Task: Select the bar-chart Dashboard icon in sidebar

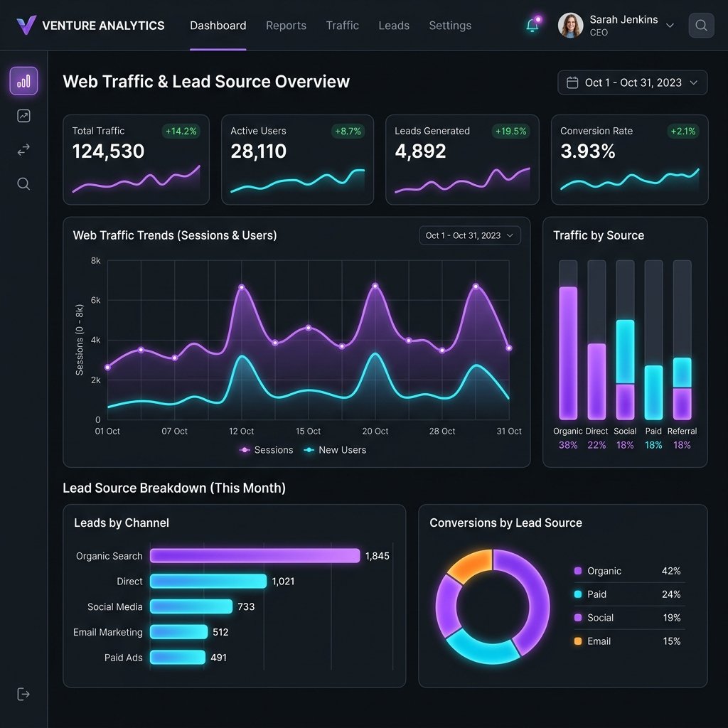Action: click(x=23, y=80)
